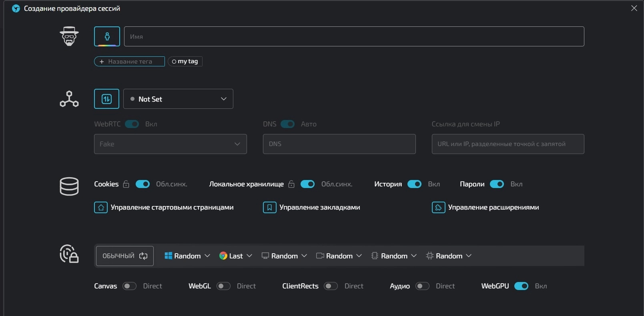Click the Cookies lock icon
Image resolution: width=644 pixels, height=316 pixels.
(x=126, y=184)
